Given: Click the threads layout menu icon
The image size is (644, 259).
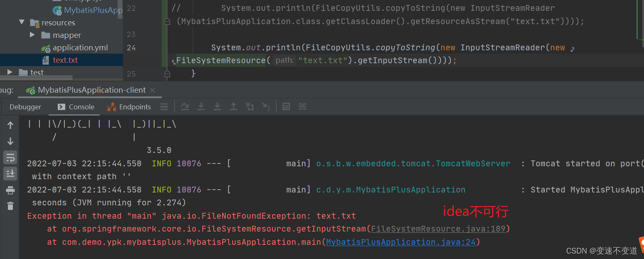Looking at the screenshot, I should (164, 107).
